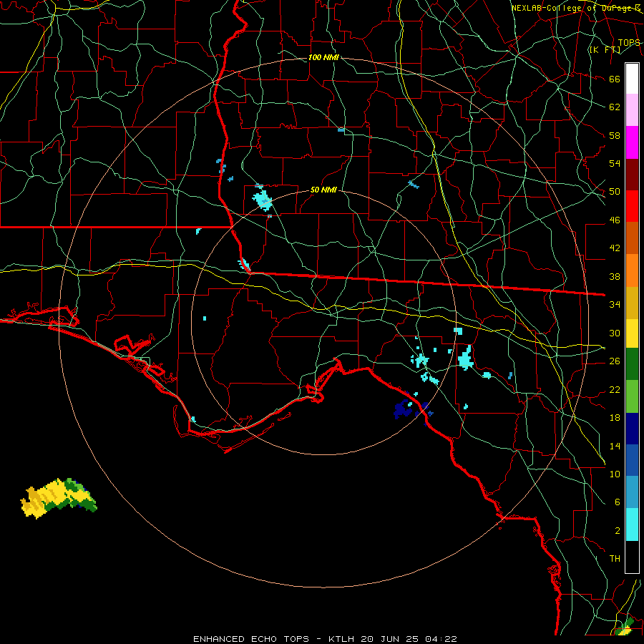Click the '42' legend value
Viewport: 644px width, 644px height.
click(615, 248)
